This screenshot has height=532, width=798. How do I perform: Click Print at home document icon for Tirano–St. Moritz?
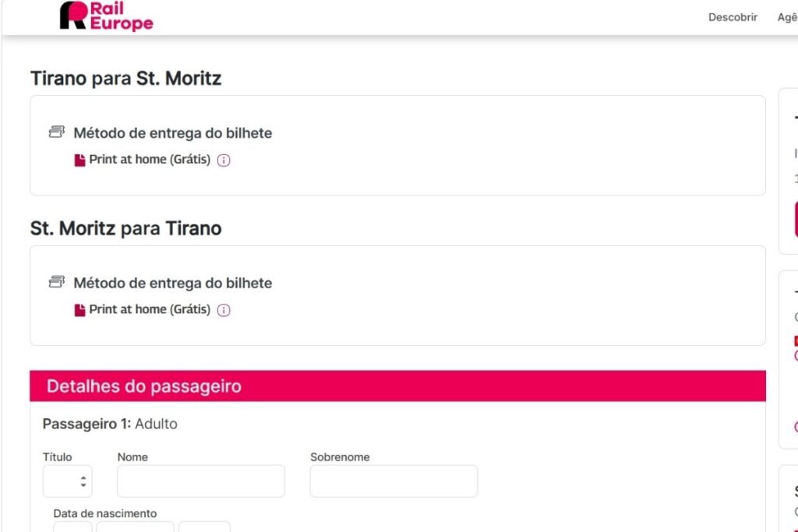[x=79, y=160]
